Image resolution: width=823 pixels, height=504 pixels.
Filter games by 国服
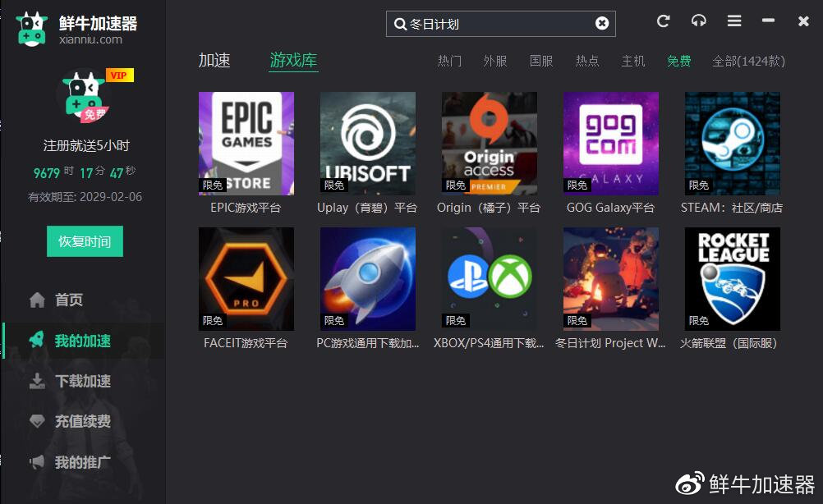coord(541,62)
